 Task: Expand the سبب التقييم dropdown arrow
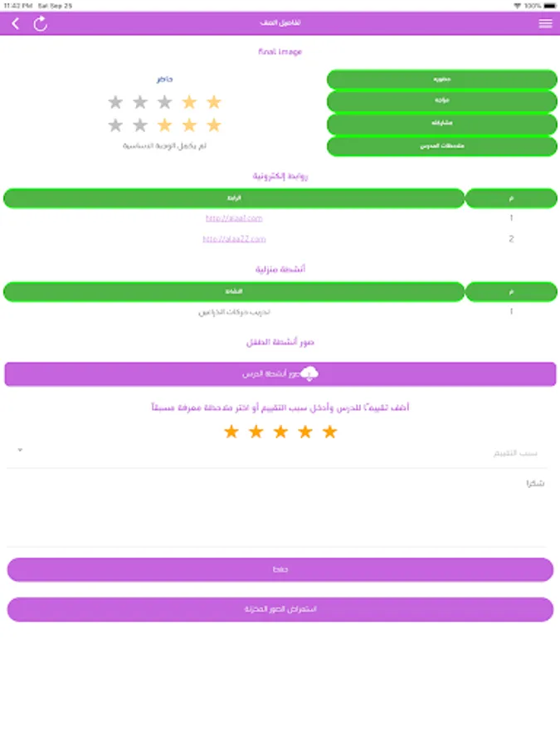click(x=20, y=451)
